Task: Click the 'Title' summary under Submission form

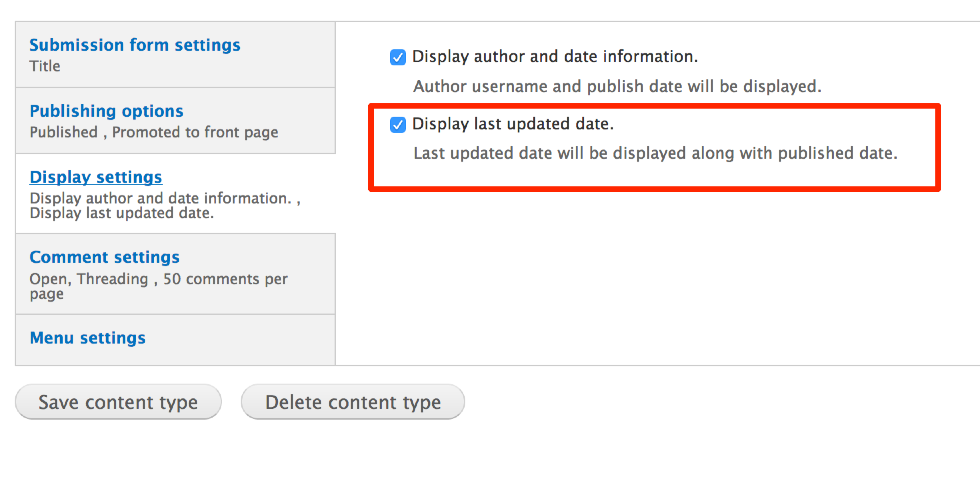Action: (x=45, y=66)
